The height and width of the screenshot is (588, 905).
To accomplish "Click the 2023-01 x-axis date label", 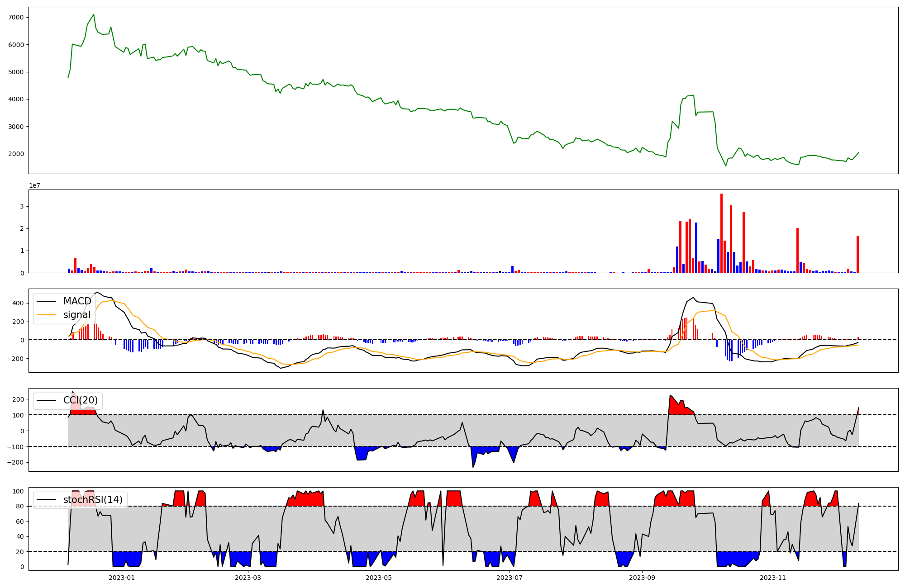I will point(122,578).
